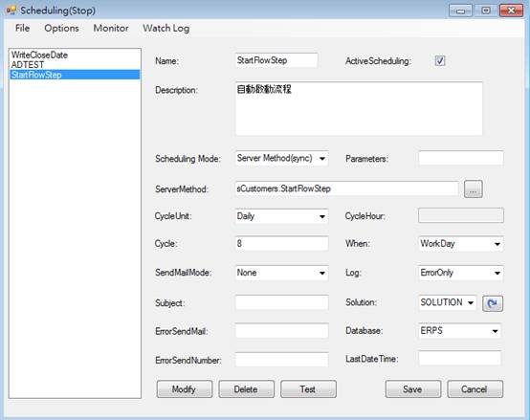This screenshot has width=530, height=420.
Task: Open the SendMailMode dropdown
Action: pos(282,273)
